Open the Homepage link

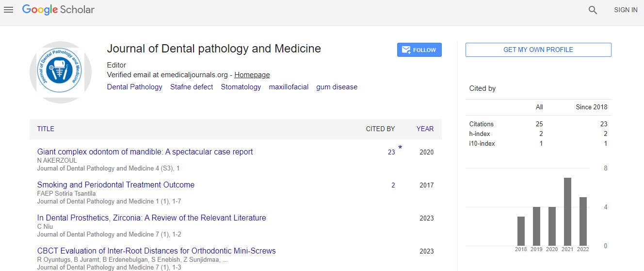(252, 75)
